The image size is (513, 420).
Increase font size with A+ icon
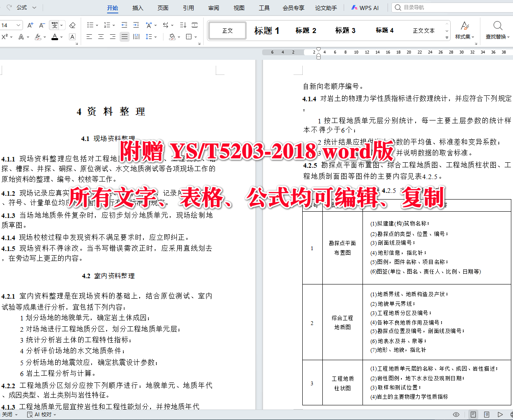click(30, 26)
